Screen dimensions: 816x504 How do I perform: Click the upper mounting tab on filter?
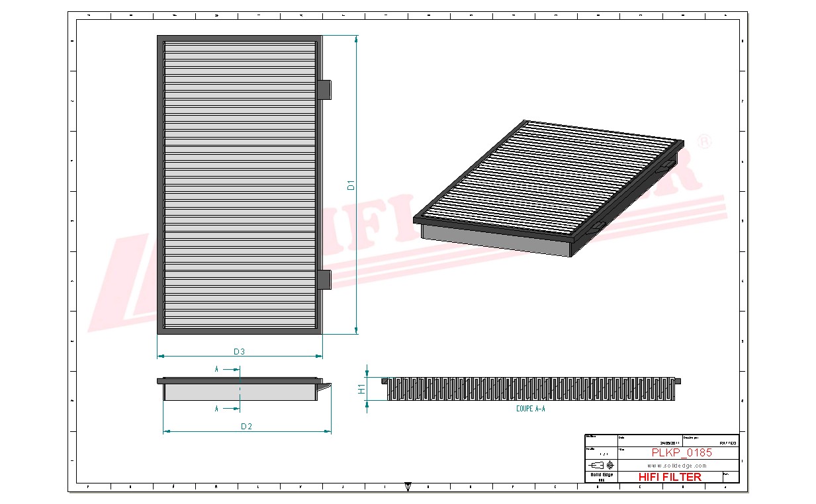(x=324, y=90)
